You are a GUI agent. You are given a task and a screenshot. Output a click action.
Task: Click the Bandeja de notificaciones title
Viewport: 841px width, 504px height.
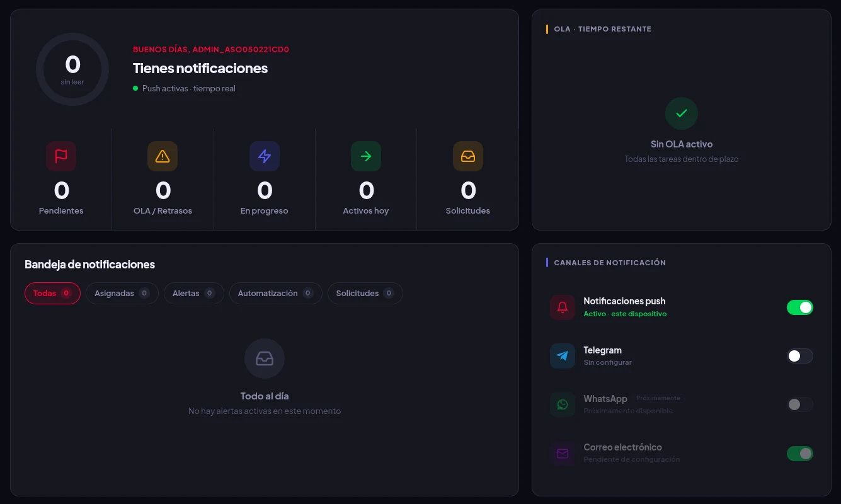(89, 265)
